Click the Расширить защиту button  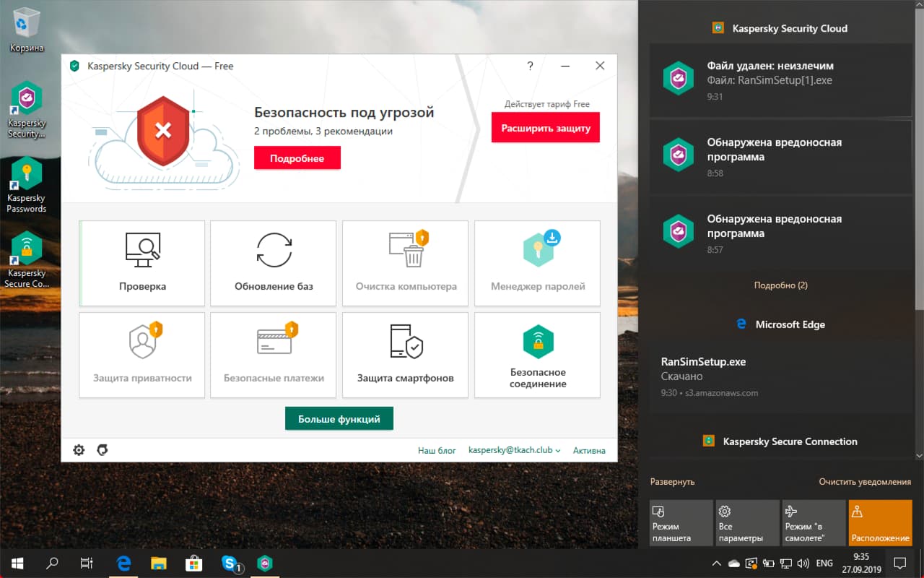point(545,127)
